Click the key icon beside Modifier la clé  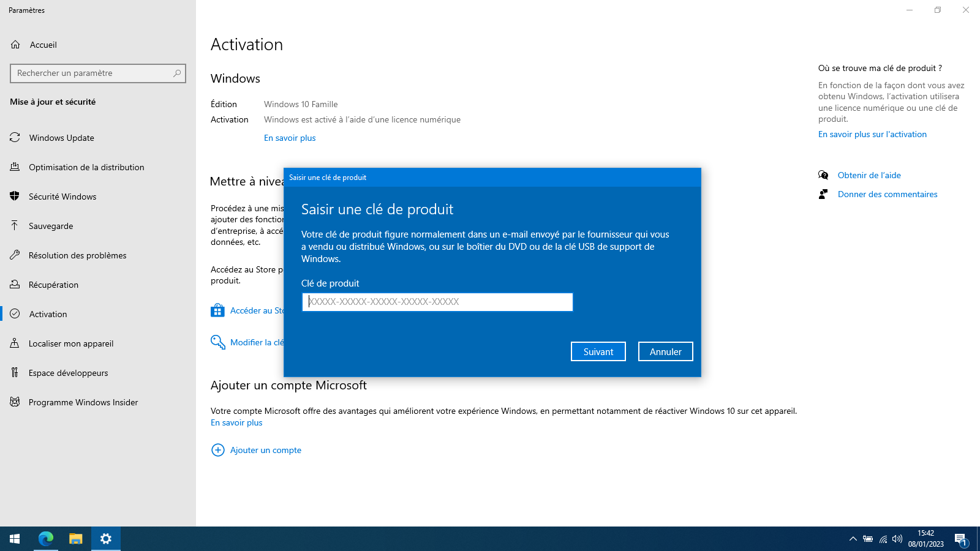[217, 342]
